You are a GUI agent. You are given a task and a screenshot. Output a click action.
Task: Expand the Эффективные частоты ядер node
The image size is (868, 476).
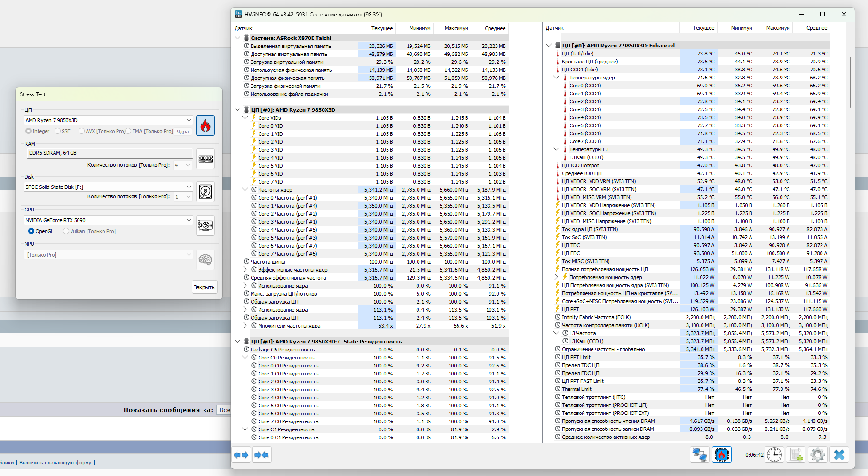(245, 270)
